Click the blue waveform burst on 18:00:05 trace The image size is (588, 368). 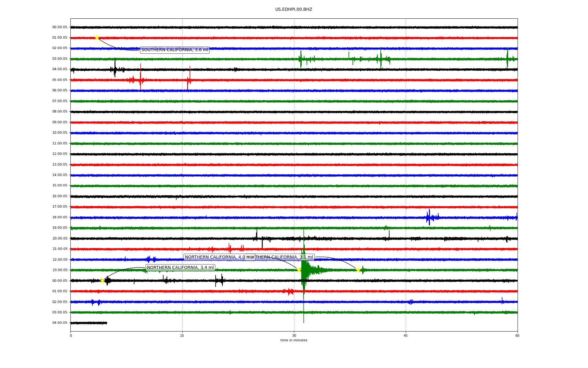pos(429,217)
